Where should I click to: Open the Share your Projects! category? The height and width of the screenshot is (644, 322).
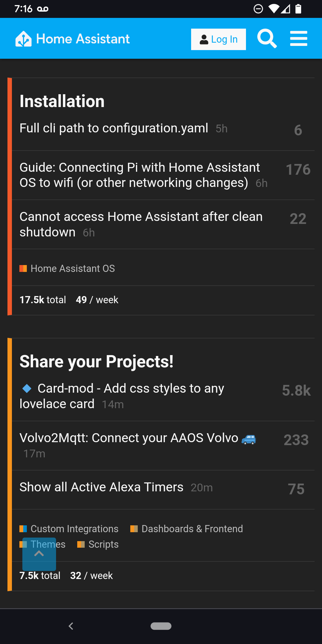(x=96, y=361)
